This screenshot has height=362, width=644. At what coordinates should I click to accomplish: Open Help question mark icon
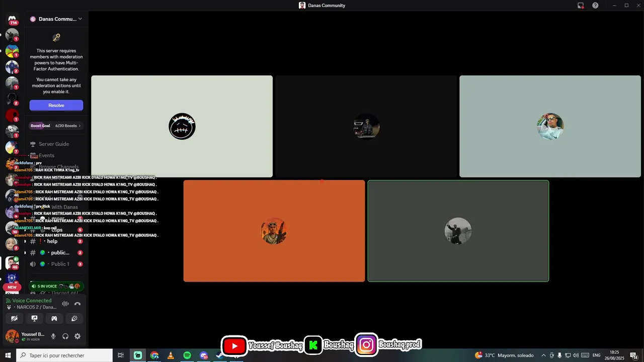coord(595,6)
